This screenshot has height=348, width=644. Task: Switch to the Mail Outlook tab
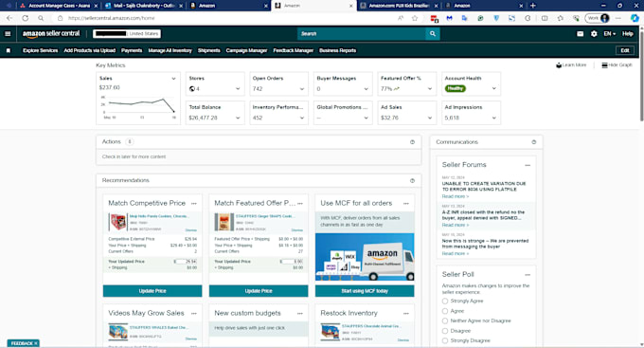(x=144, y=6)
